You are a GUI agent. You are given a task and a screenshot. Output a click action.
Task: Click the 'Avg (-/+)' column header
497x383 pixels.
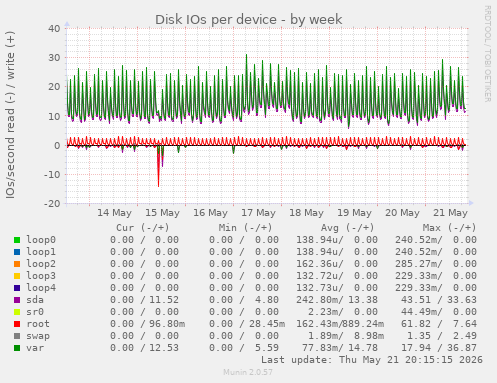pos(347,228)
